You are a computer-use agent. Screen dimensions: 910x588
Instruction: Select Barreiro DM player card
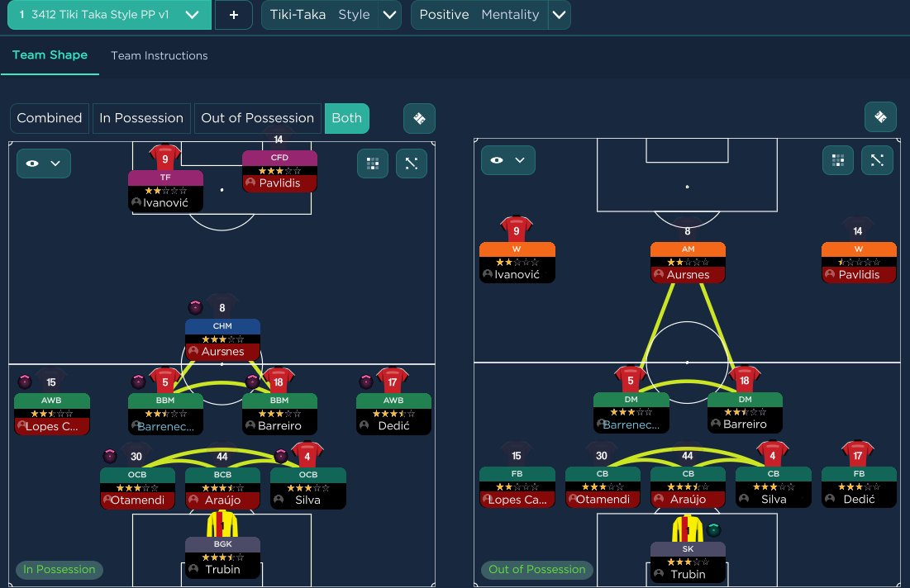pos(746,413)
